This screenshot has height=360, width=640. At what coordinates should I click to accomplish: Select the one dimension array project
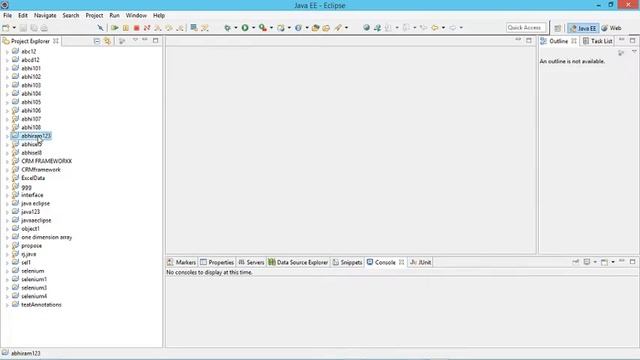[47, 237]
